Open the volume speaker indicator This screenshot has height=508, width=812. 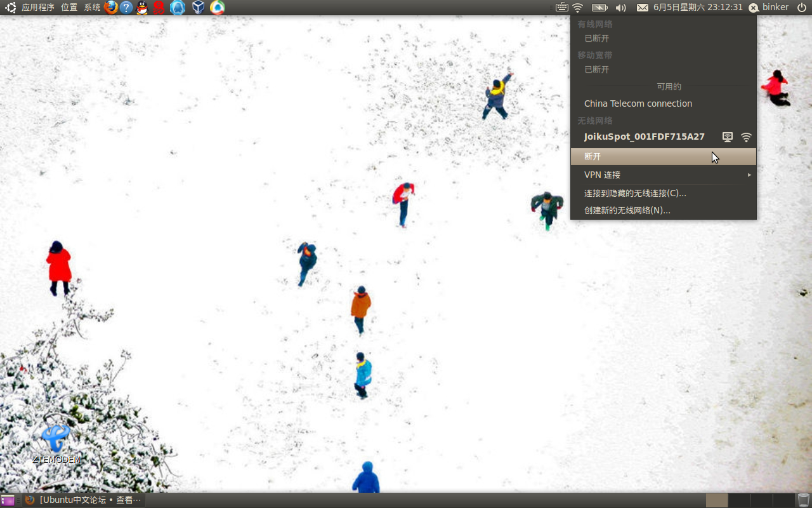click(620, 8)
